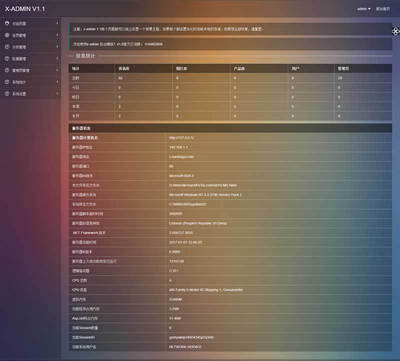This screenshot has width=400, height=361.
Task: Click the fourth sidebar entry's icon
Action: 7,58
